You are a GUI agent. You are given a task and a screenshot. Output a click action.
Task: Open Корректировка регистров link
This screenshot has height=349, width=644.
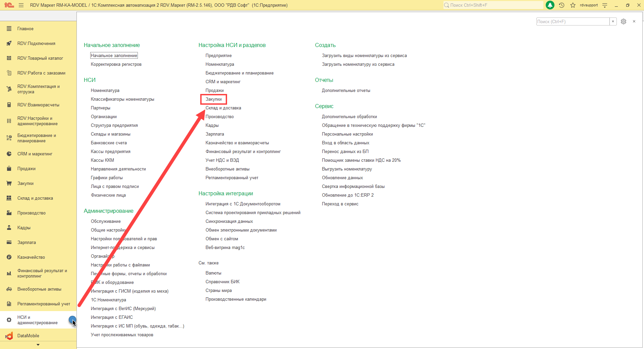[x=116, y=64]
